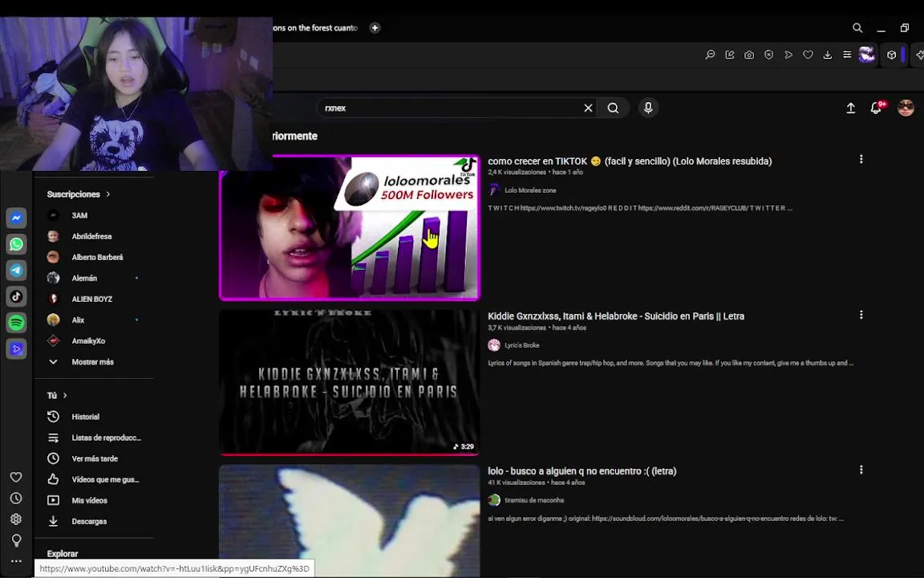Open the Player icon in the Opera sidebar
The image size is (924, 578).
coord(17,348)
